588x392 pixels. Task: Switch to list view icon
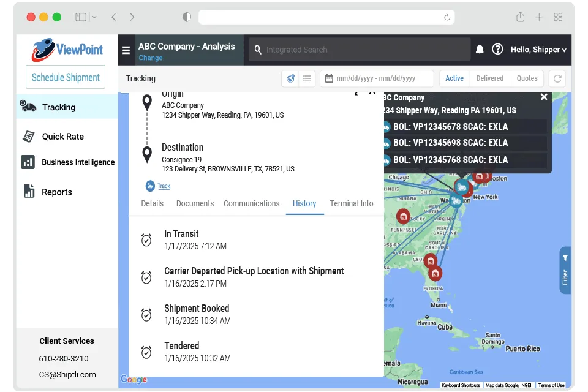tap(307, 78)
